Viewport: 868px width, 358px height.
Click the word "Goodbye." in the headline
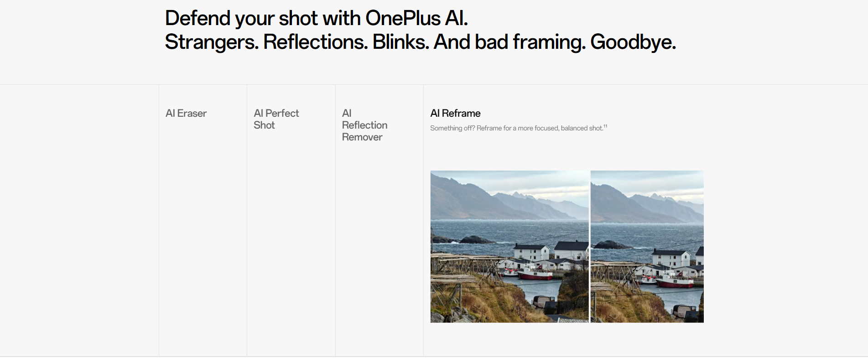(633, 42)
